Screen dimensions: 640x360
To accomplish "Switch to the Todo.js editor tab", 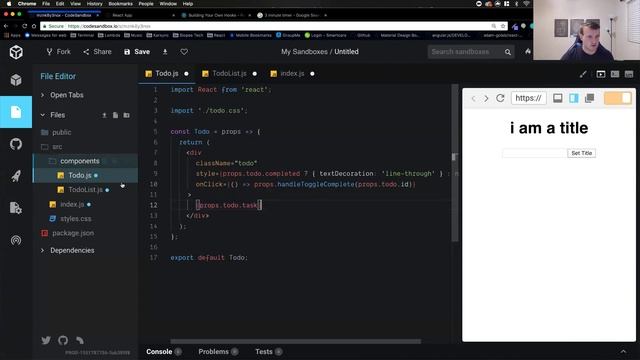I will (x=167, y=73).
